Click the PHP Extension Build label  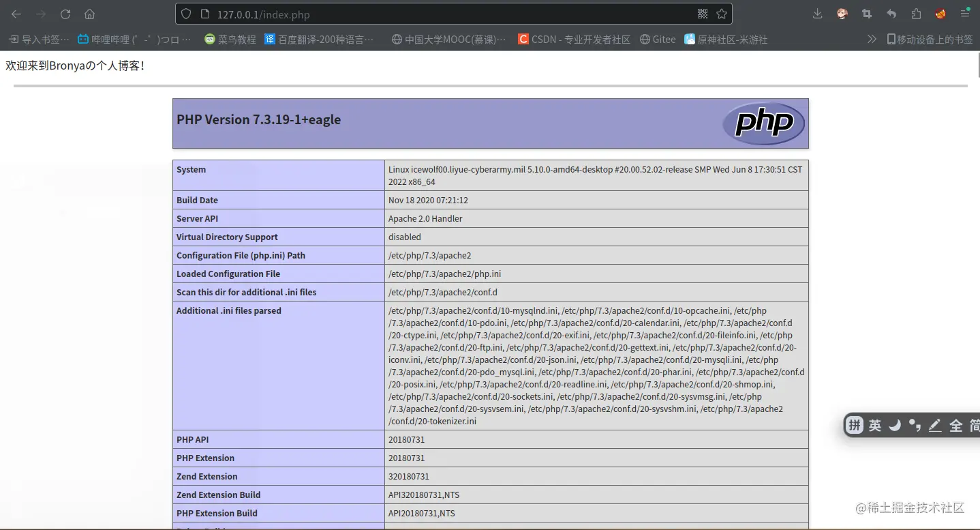click(217, 514)
